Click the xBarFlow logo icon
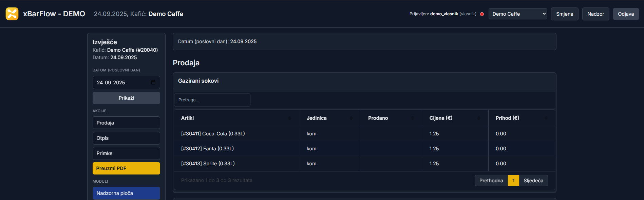Image resolution: width=644 pixels, height=200 pixels. tap(12, 14)
